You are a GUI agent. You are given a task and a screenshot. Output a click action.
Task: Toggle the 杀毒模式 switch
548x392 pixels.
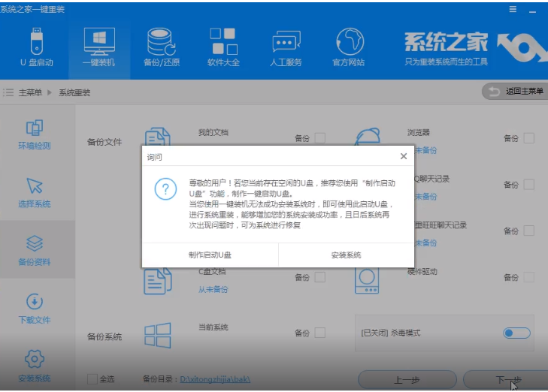tap(516, 333)
